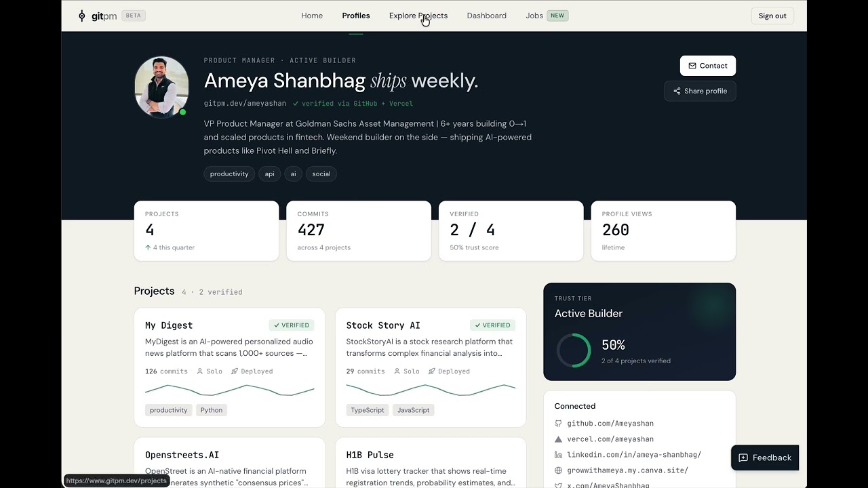Click the share icon in Share profile

click(x=677, y=91)
